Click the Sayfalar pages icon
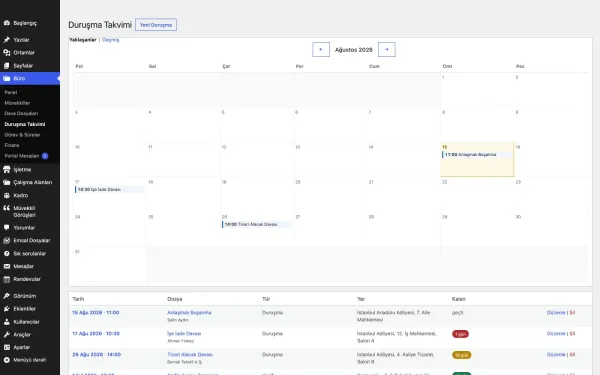 click(x=7, y=66)
